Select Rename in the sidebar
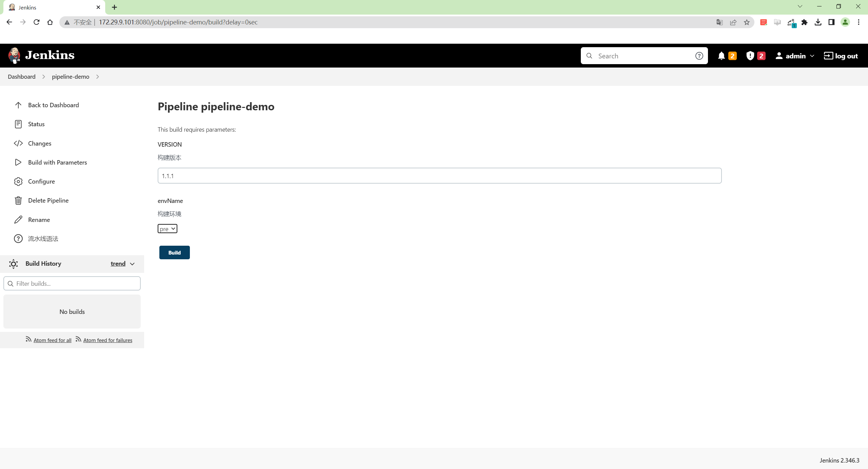The width and height of the screenshot is (868, 469). tap(39, 220)
